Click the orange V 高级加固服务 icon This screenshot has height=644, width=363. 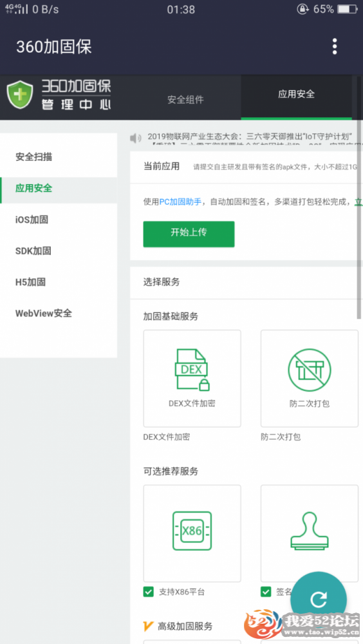tap(148, 626)
